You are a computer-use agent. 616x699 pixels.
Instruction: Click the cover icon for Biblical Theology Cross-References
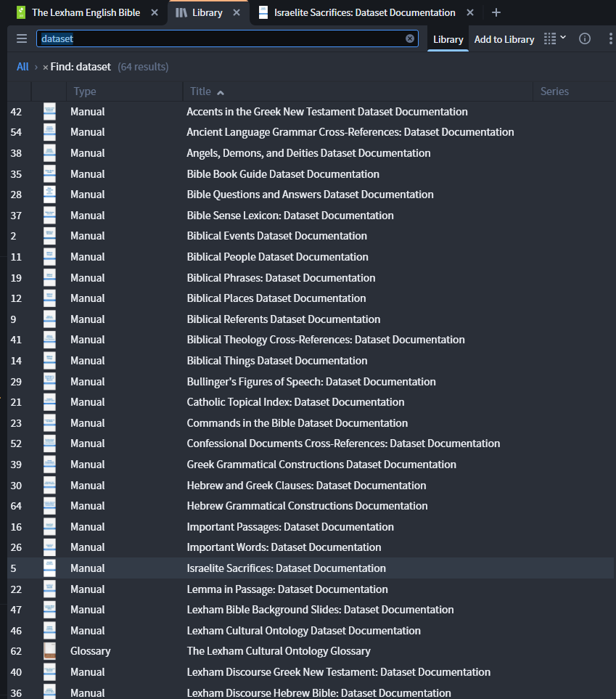click(49, 340)
